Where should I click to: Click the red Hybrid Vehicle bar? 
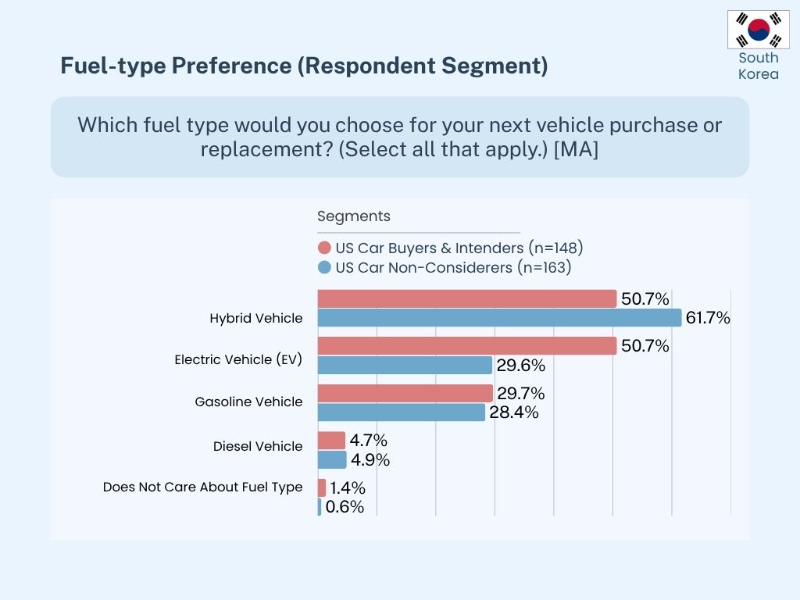click(x=466, y=299)
